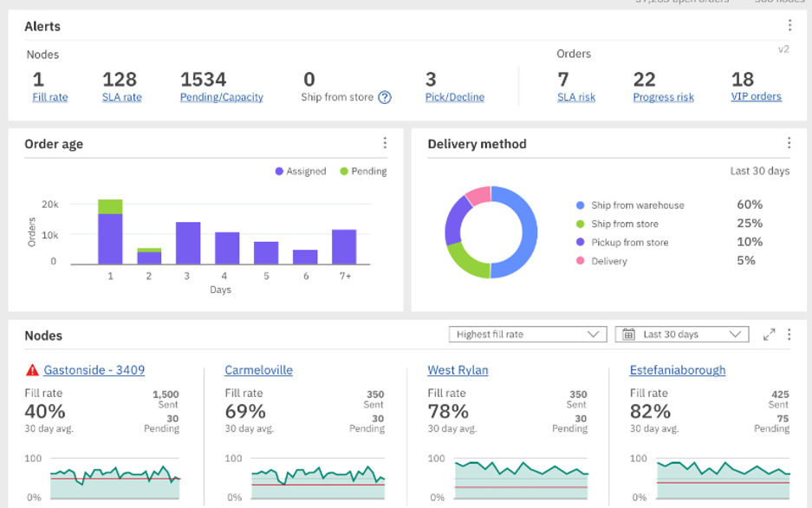This screenshot has height=508, width=812.
Task: Open the Highest fill rate dropdown
Action: [527, 335]
